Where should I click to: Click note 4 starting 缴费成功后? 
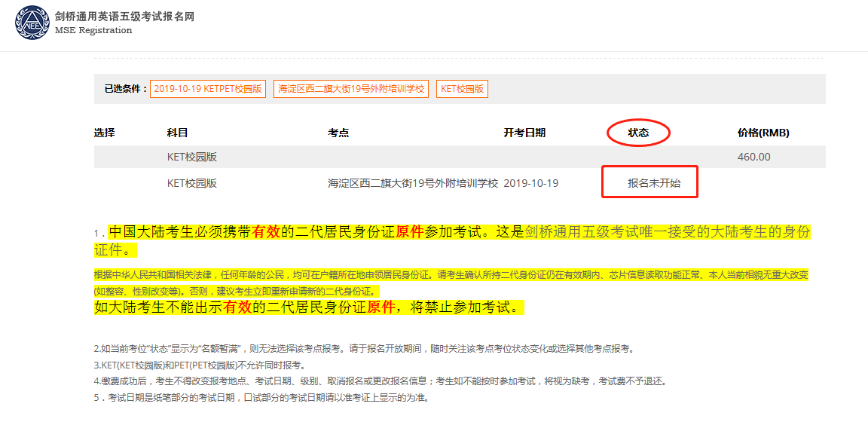[381, 381]
